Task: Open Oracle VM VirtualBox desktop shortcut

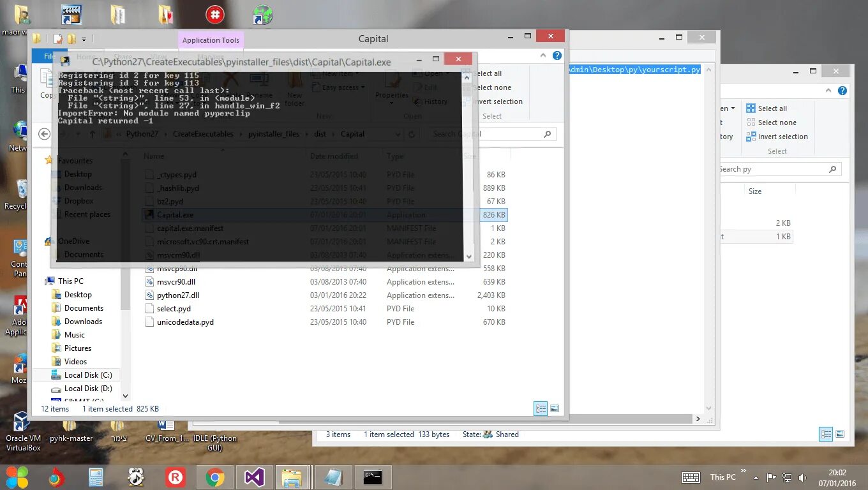Action: [x=23, y=432]
